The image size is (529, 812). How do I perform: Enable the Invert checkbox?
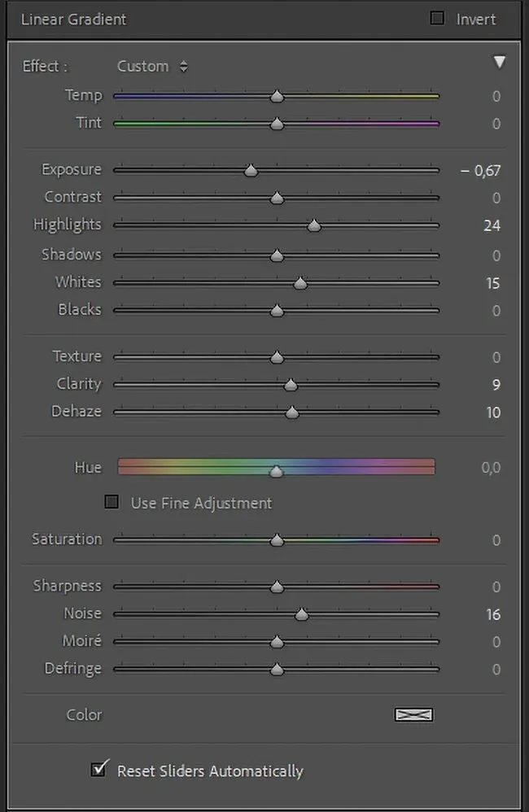[437, 18]
